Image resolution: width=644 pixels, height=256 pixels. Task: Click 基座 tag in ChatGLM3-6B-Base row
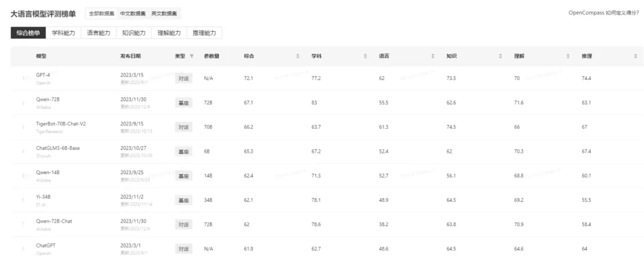click(x=184, y=151)
